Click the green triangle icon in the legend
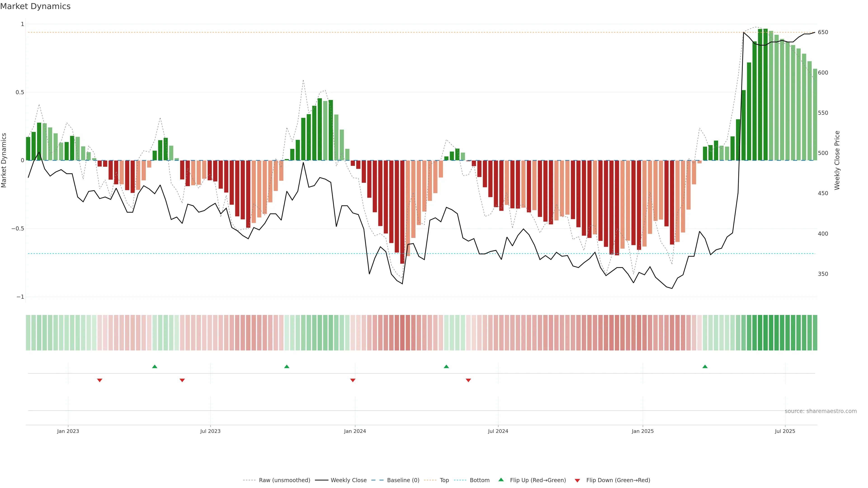 [x=501, y=480]
